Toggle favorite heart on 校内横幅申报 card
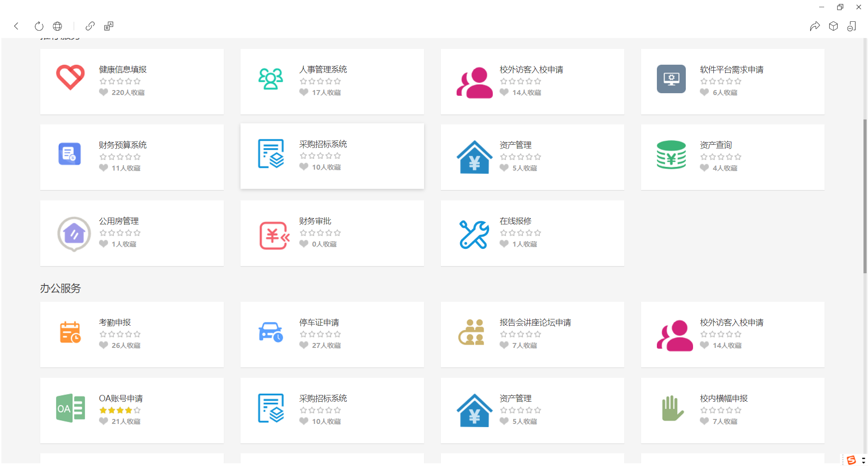The width and height of the screenshot is (868, 466). tap(704, 421)
